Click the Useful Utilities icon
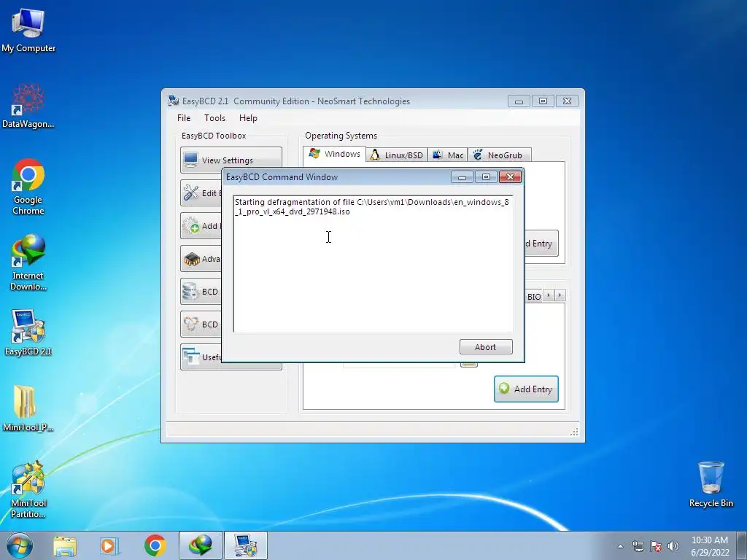The image size is (747, 560). (x=191, y=357)
